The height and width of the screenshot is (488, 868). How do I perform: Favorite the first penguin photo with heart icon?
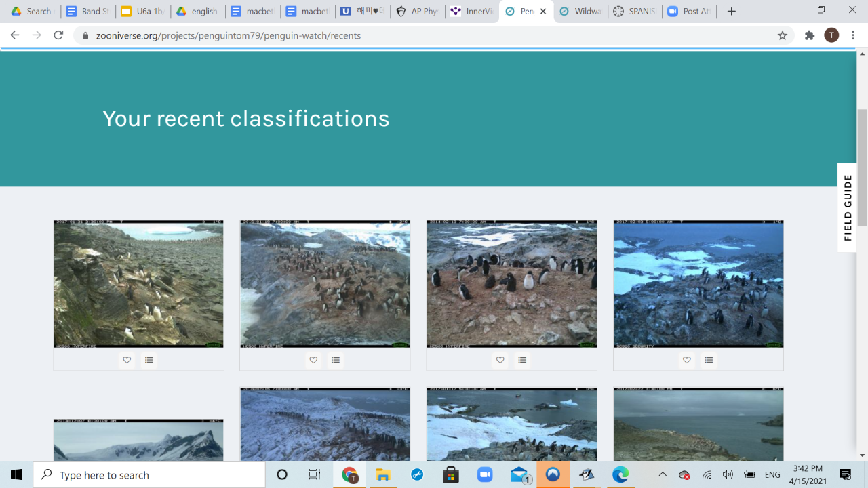127,360
